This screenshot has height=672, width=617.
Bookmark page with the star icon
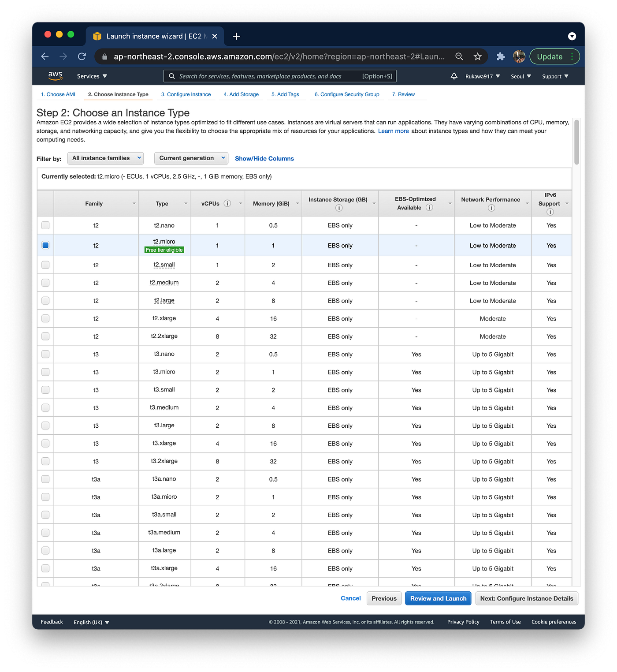point(477,56)
